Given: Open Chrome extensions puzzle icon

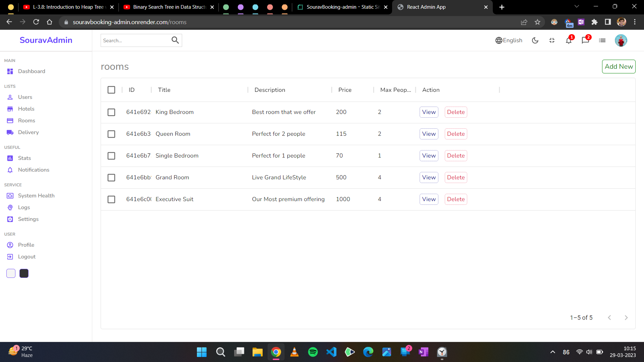Looking at the screenshot, I should [594, 22].
